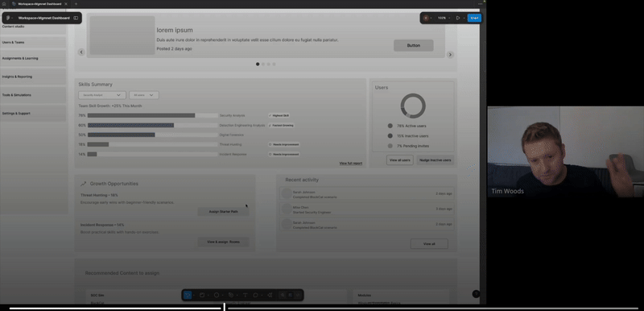644x311 pixels.
Task: Click the Workspace+Mgmnet Dashboard browser tab
Action: tap(39, 4)
